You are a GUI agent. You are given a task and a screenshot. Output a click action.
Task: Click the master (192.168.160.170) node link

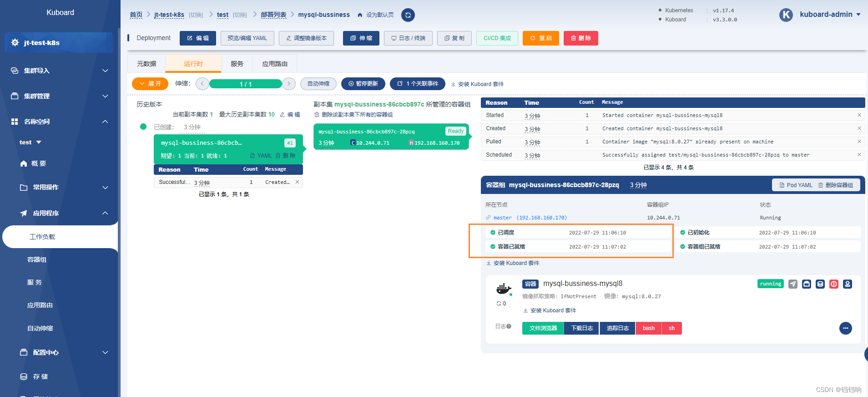click(526, 218)
